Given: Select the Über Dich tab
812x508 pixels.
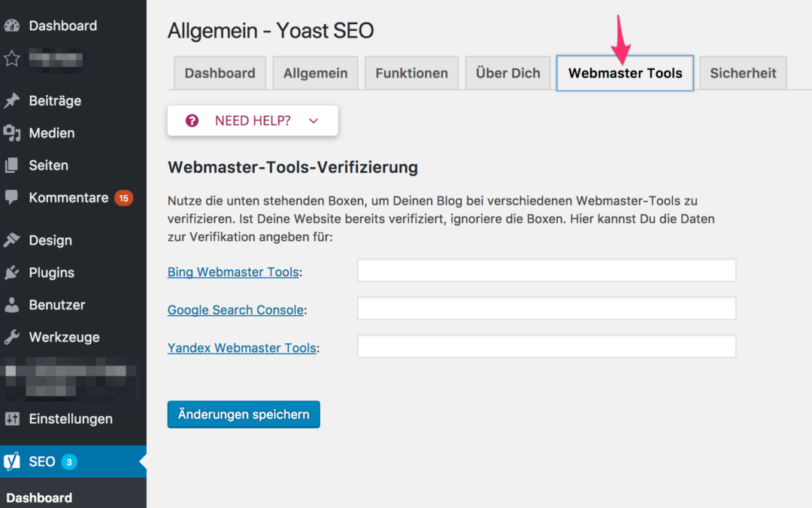Looking at the screenshot, I should click(507, 73).
